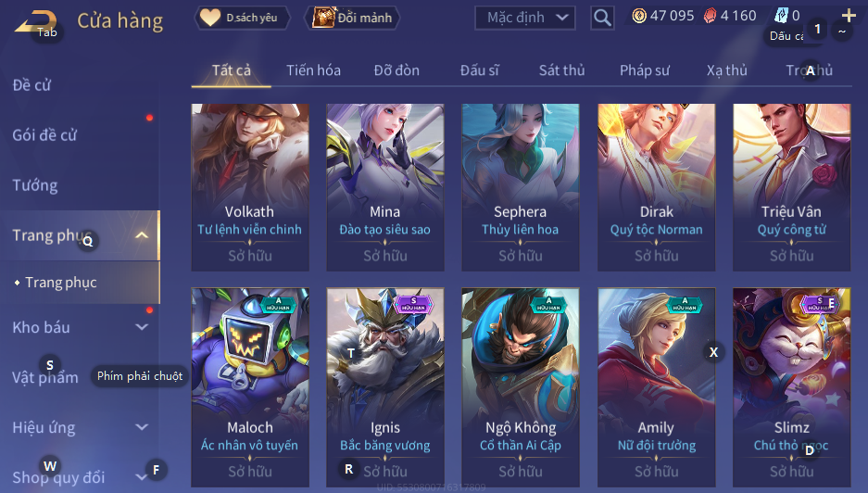
Task: Click the blue ticket currency icon
Action: (x=781, y=16)
